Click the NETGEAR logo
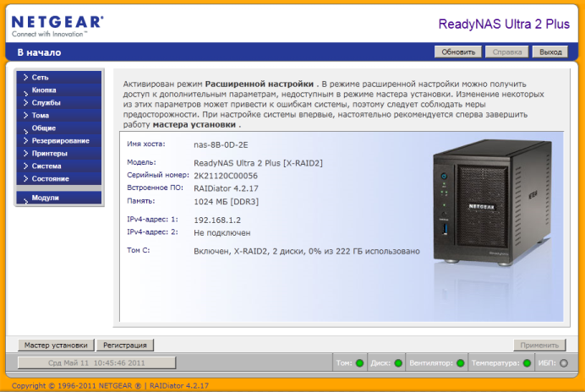This screenshot has height=392, width=585. (57, 25)
